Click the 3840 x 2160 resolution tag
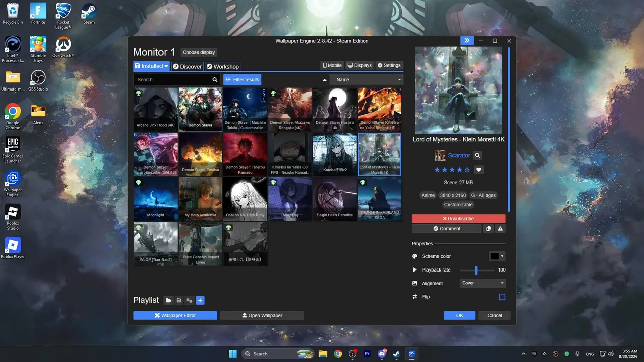 (453, 195)
